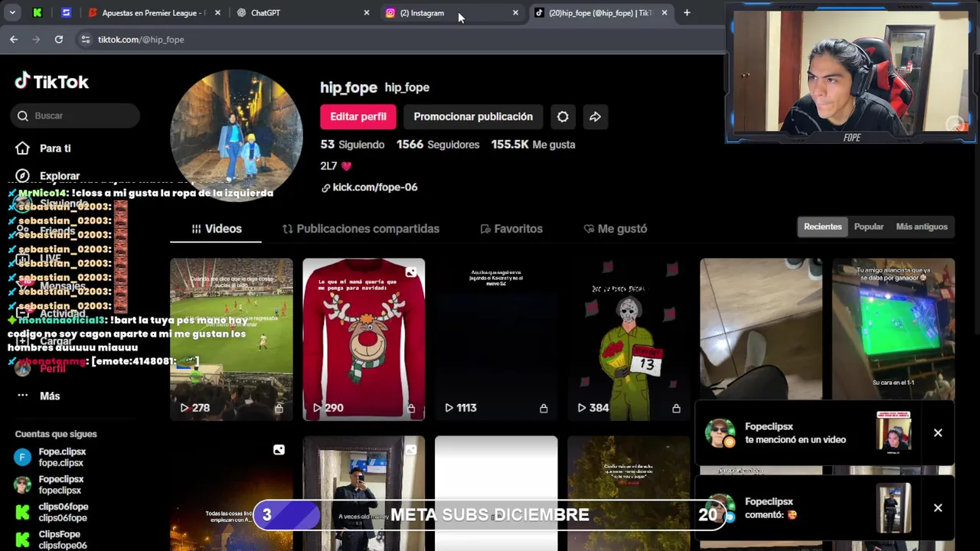Switch to Publicaciones compartidas tab
This screenshot has width=980, height=551.
tap(361, 229)
